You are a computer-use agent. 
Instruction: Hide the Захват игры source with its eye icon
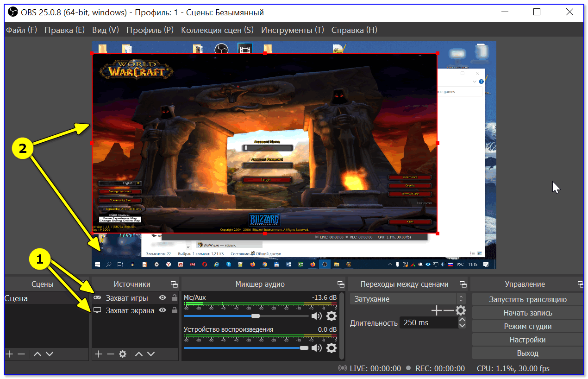pyautogui.click(x=163, y=298)
